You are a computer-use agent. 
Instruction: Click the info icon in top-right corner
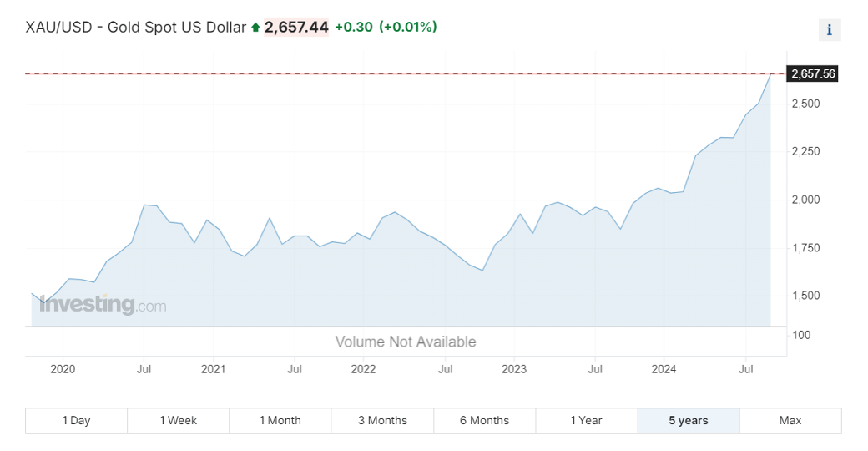pyautogui.click(x=829, y=30)
